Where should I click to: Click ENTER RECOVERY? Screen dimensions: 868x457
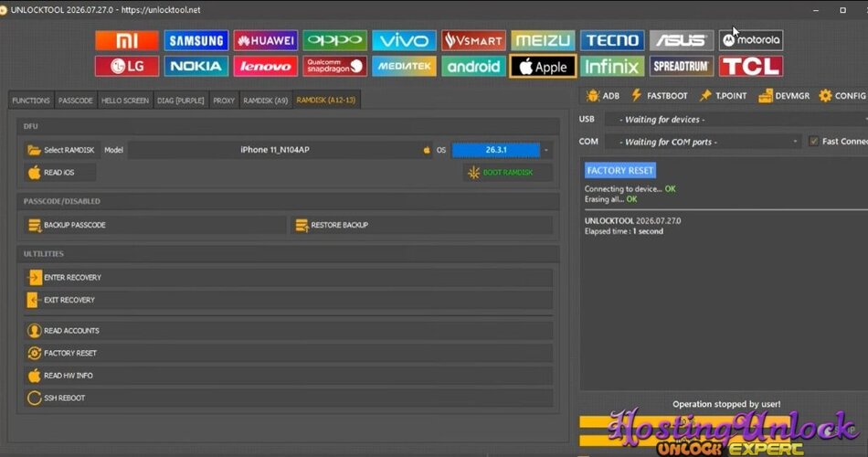click(x=289, y=278)
